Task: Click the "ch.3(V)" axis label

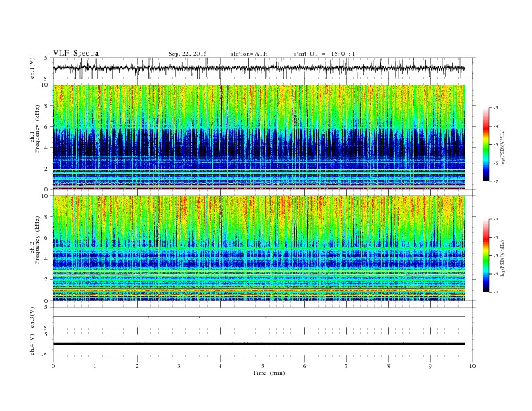Action: tap(32, 318)
